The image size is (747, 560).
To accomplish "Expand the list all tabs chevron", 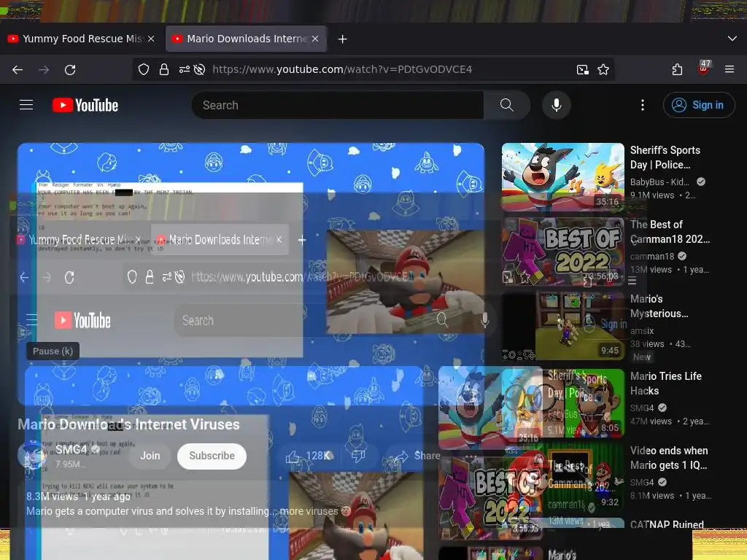I will click(732, 39).
